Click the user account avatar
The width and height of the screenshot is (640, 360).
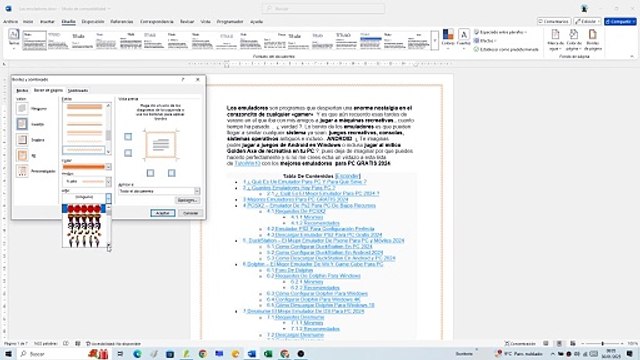coord(584,9)
